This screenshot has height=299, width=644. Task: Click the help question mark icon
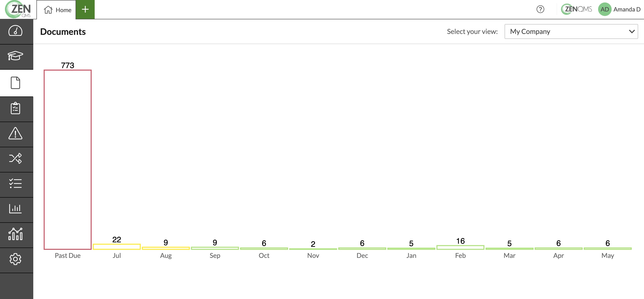coord(540,9)
